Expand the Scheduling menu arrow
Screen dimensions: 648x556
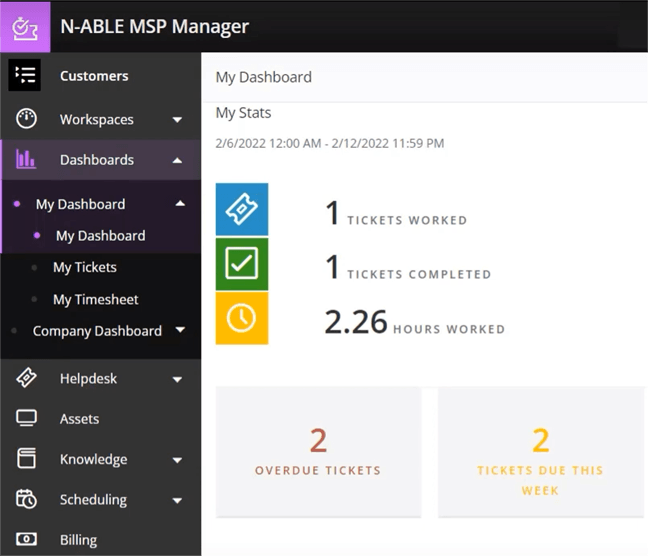coord(177,501)
